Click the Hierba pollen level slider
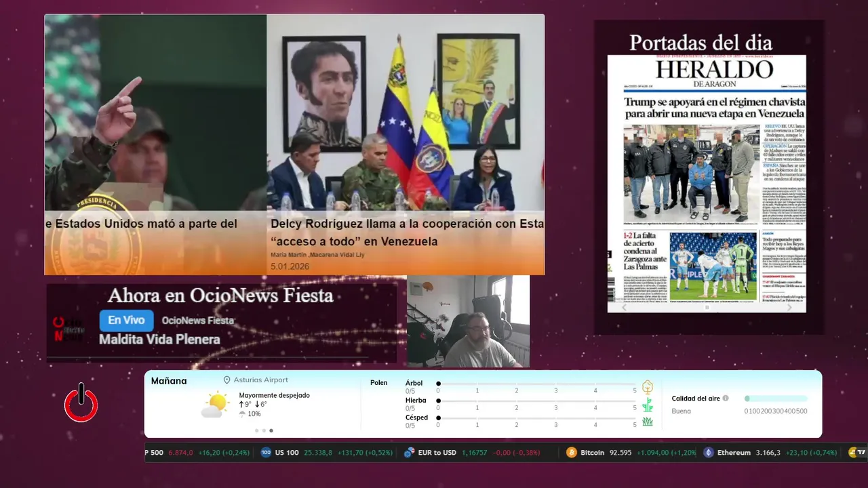 (536, 401)
